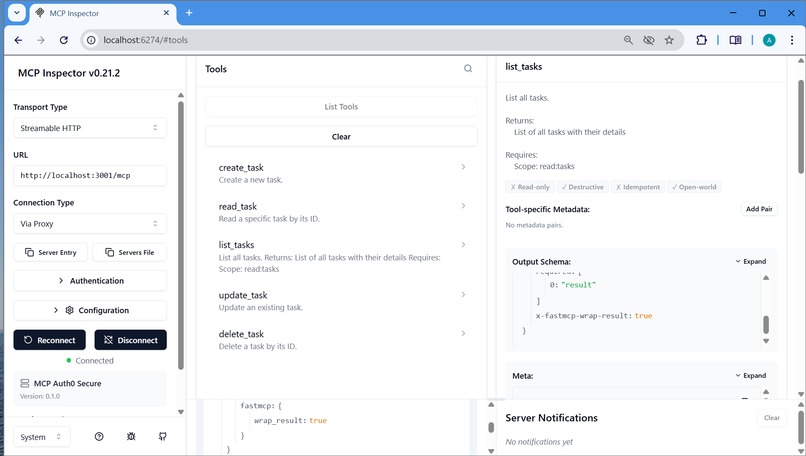Click the Add Pair button
The image size is (806, 456).
click(x=759, y=209)
